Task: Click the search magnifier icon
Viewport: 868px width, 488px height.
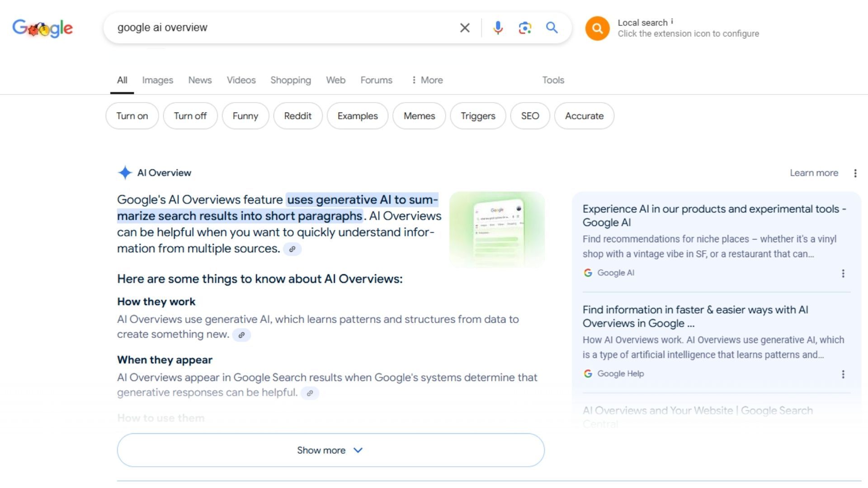Action: (x=552, y=28)
